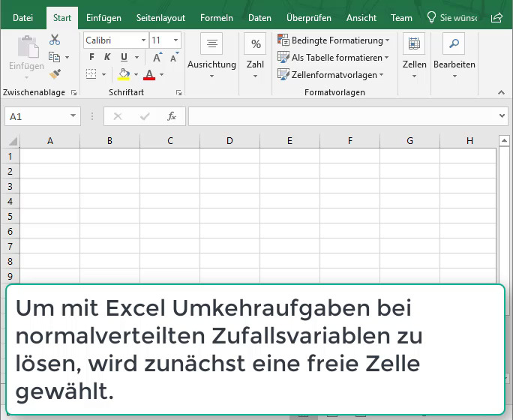This screenshot has height=420, width=513.
Task: Select column A header
Action: click(x=50, y=141)
